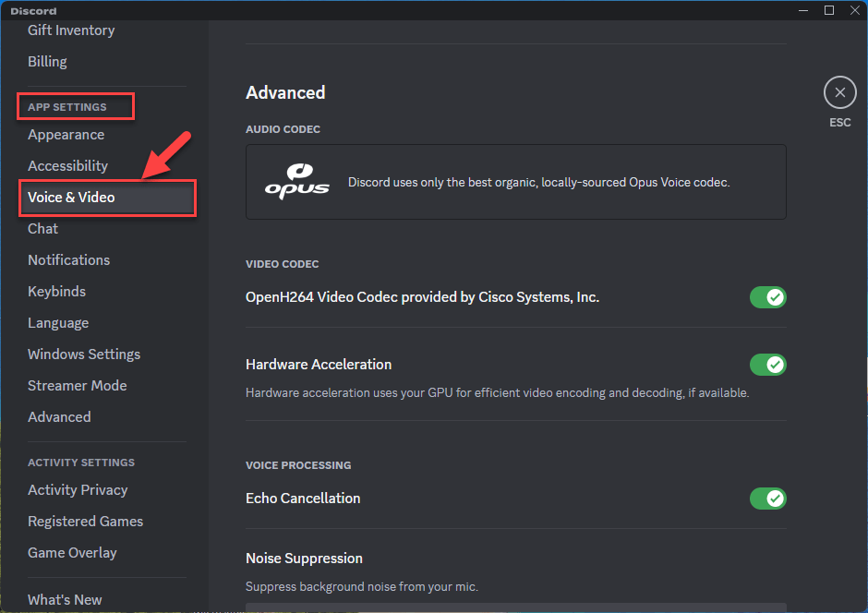Open Notifications settings

click(x=68, y=260)
